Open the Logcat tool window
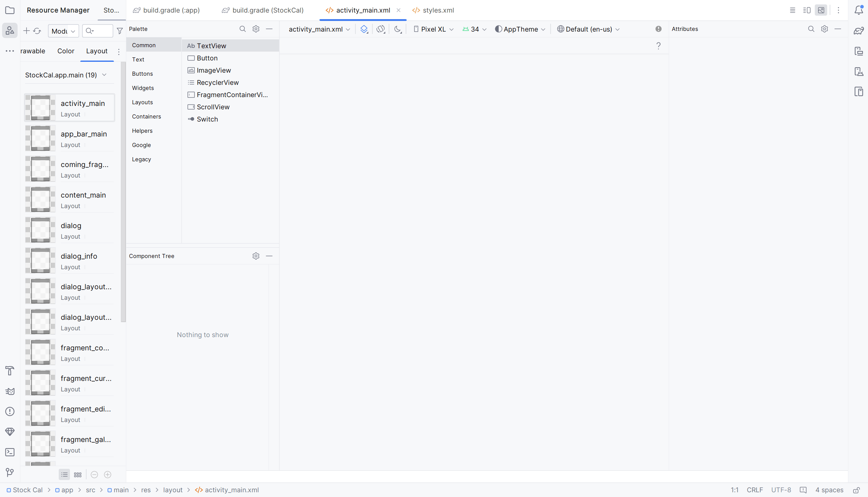Screen dimensions: 868x497 (x=10, y=391)
